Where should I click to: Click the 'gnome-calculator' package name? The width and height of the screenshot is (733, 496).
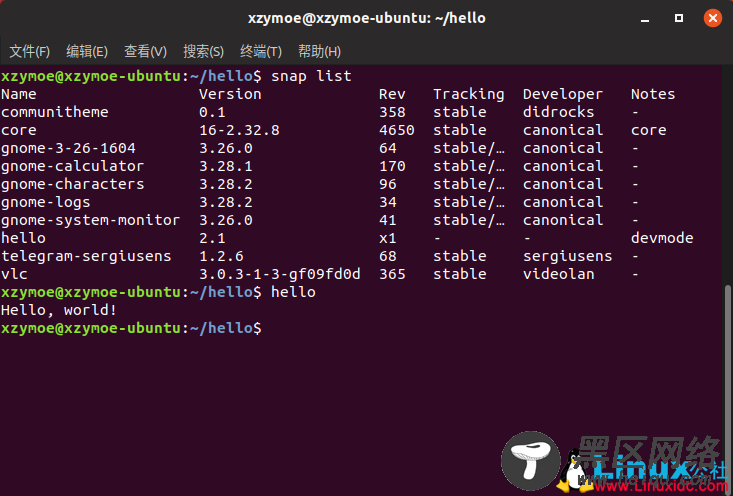click(x=72, y=166)
